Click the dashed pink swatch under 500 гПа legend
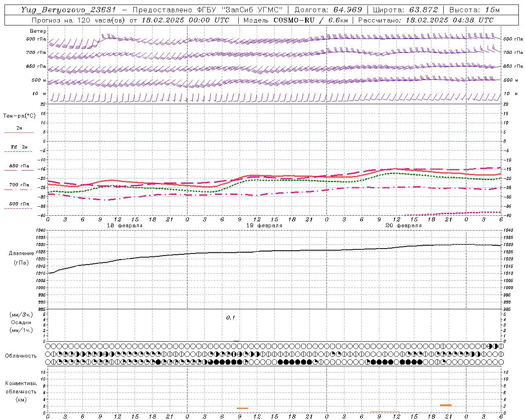Image resolution: width=525 pixels, height=420 pixels. pos(18,209)
